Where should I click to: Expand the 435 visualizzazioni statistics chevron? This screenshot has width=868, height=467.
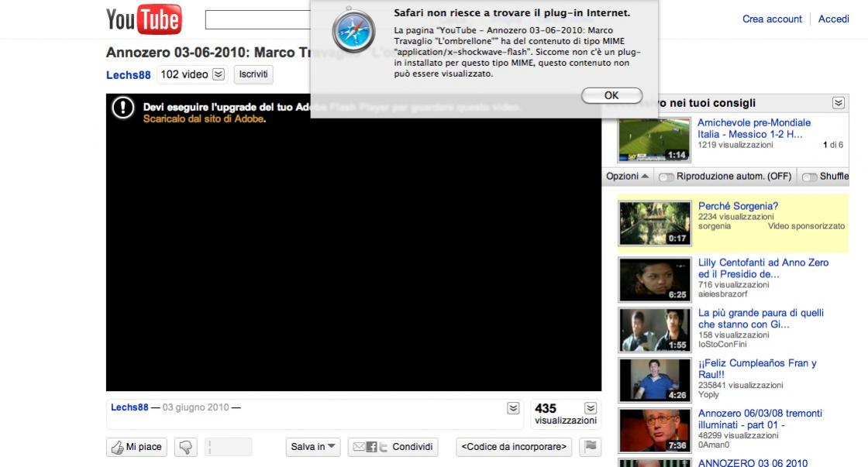click(x=591, y=408)
